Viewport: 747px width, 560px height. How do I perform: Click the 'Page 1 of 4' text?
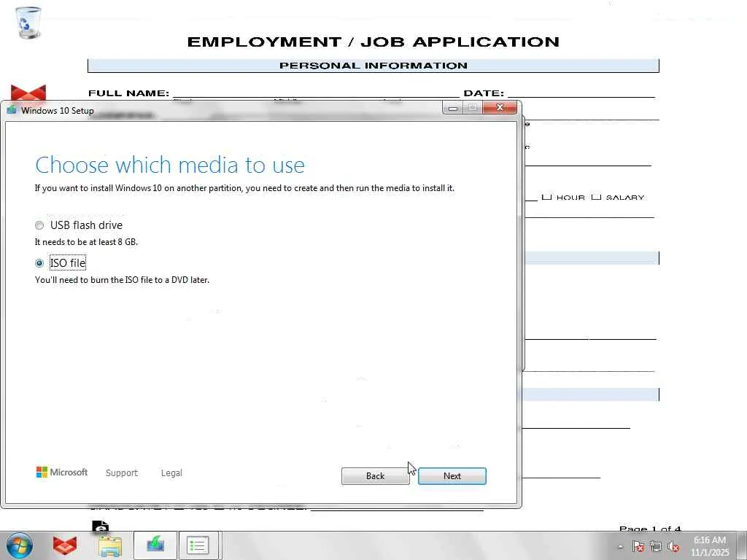pyautogui.click(x=650, y=529)
